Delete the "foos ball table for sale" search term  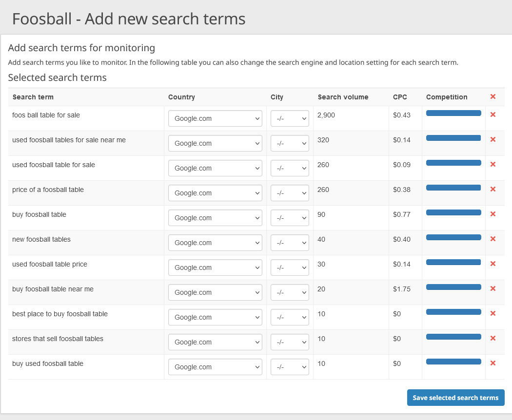(492, 115)
